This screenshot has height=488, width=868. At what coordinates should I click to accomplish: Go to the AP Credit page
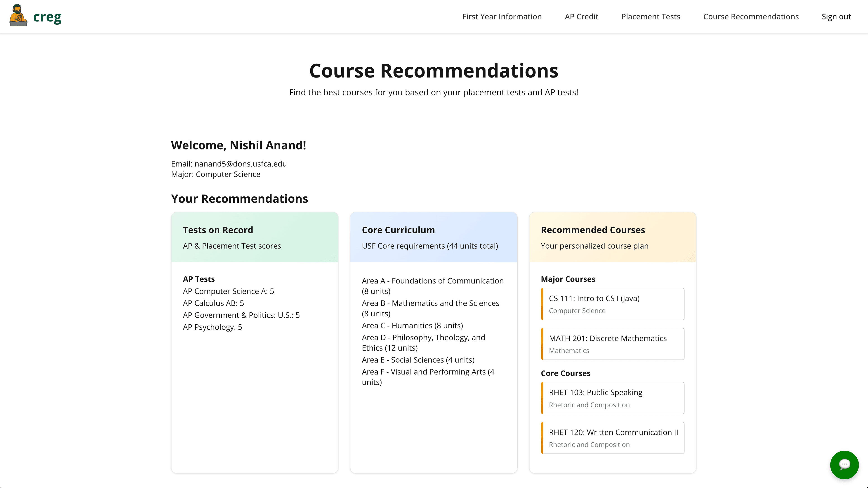[581, 17]
